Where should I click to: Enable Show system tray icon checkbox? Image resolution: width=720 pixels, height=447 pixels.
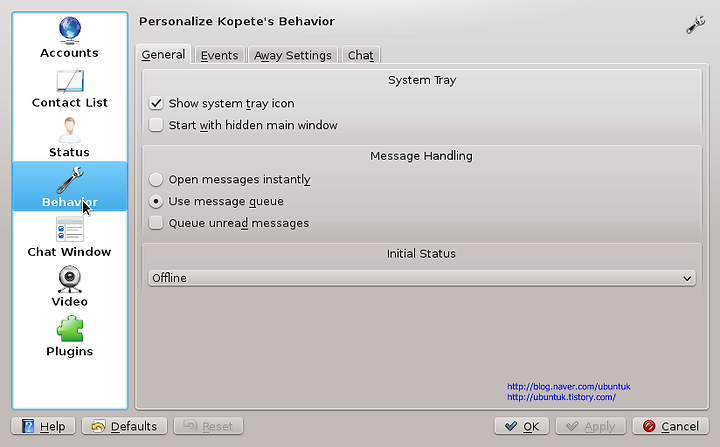pos(156,103)
